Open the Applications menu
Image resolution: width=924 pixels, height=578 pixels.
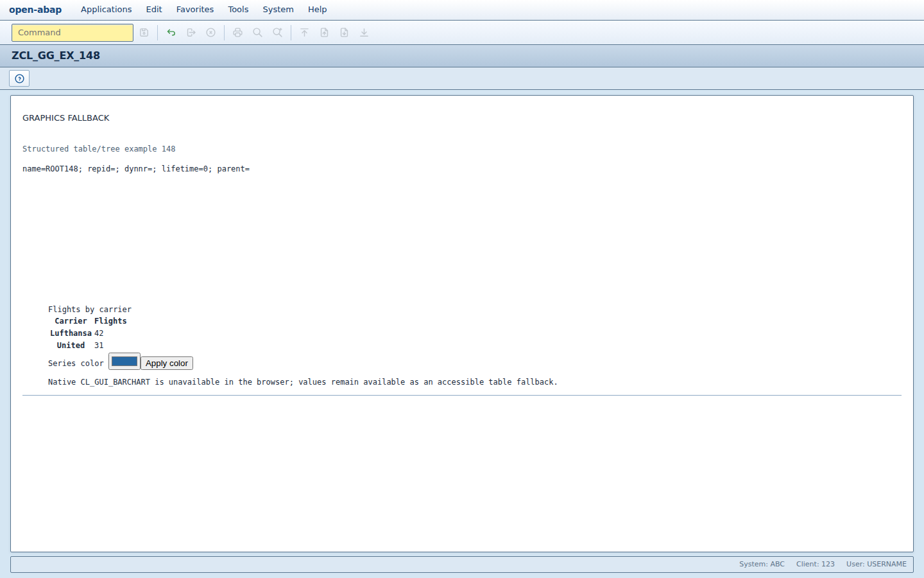[x=107, y=10]
